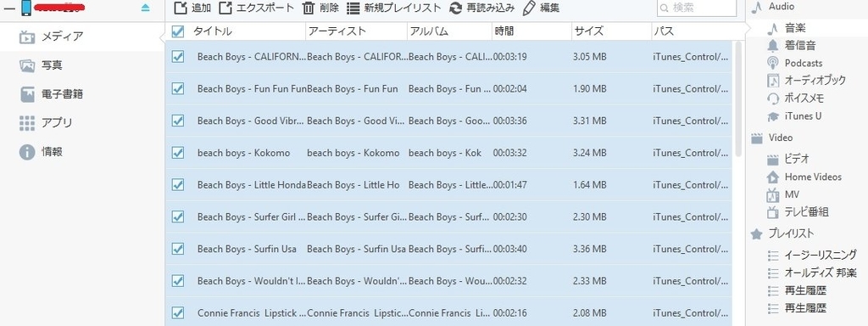
Task: Click the 編集 pencil edit button
Action: (541, 8)
